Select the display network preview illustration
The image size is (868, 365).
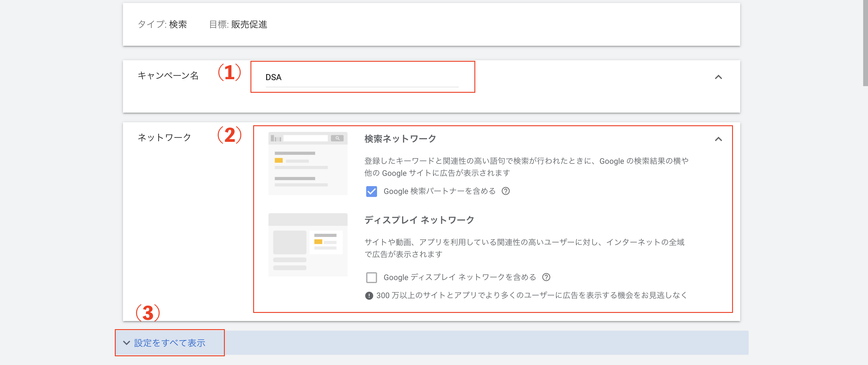(308, 245)
